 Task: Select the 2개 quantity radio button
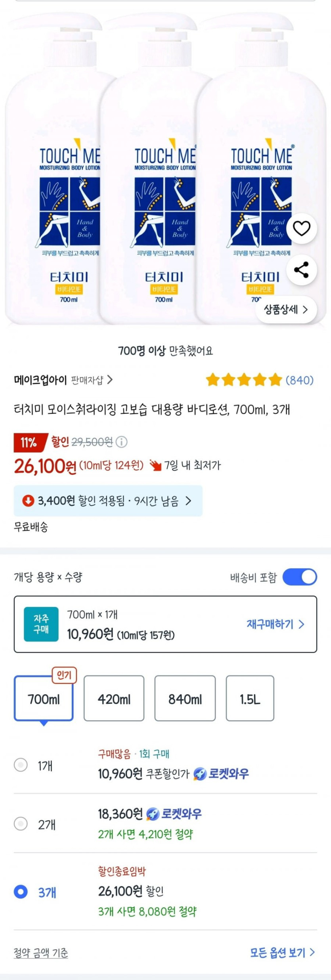pyautogui.click(x=21, y=823)
